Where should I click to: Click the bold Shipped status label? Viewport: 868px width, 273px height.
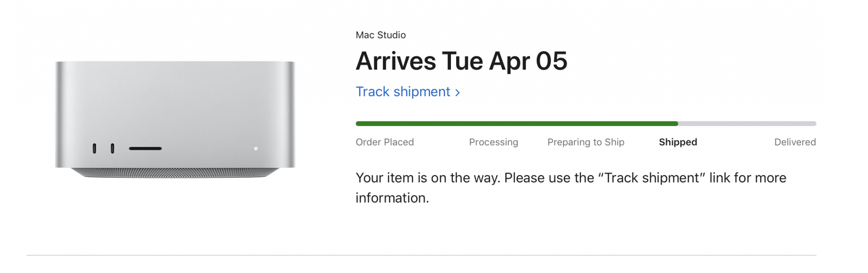pos(678,142)
